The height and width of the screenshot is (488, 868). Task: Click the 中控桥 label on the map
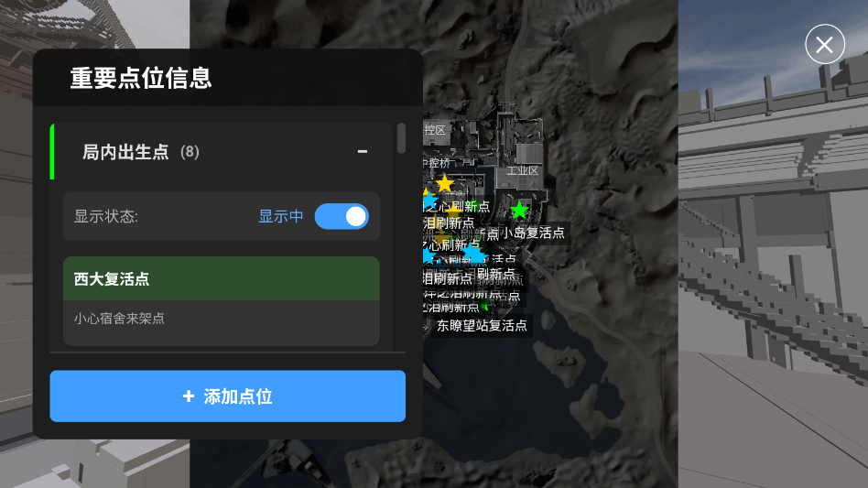(x=438, y=163)
